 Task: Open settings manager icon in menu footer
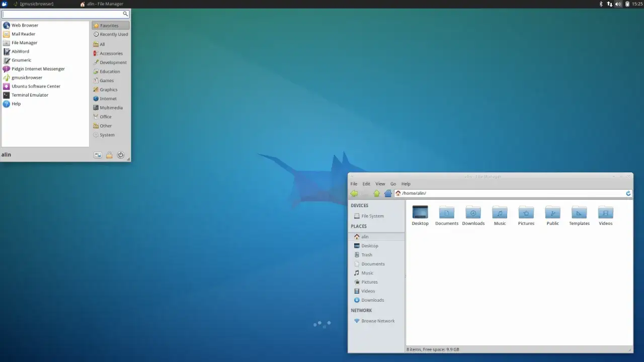tap(98, 155)
